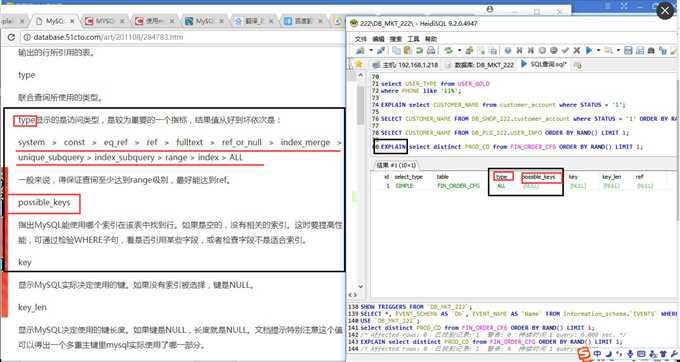
Task: Click the first-record navigation icon in toolbar
Action: [x=520, y=51]
